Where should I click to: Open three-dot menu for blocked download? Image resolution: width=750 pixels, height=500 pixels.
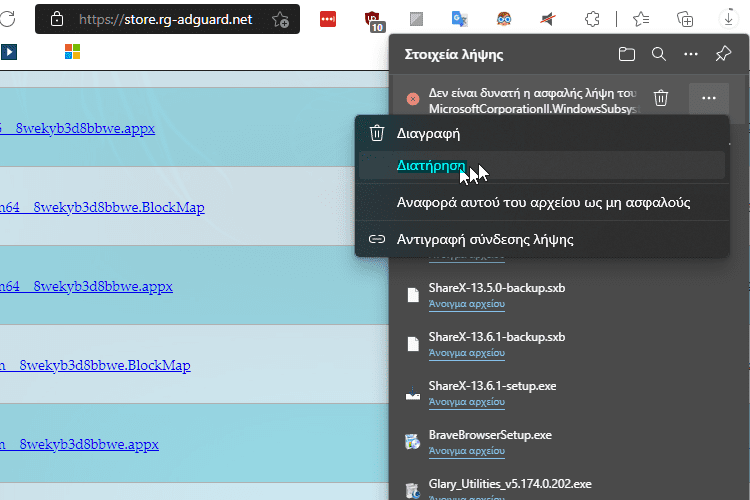coord(708,98)
